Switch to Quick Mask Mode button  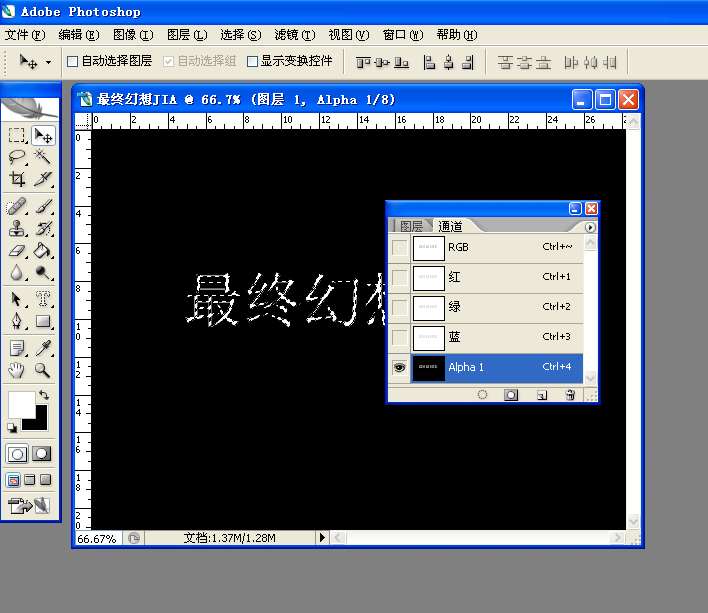[x=42, y=454]
